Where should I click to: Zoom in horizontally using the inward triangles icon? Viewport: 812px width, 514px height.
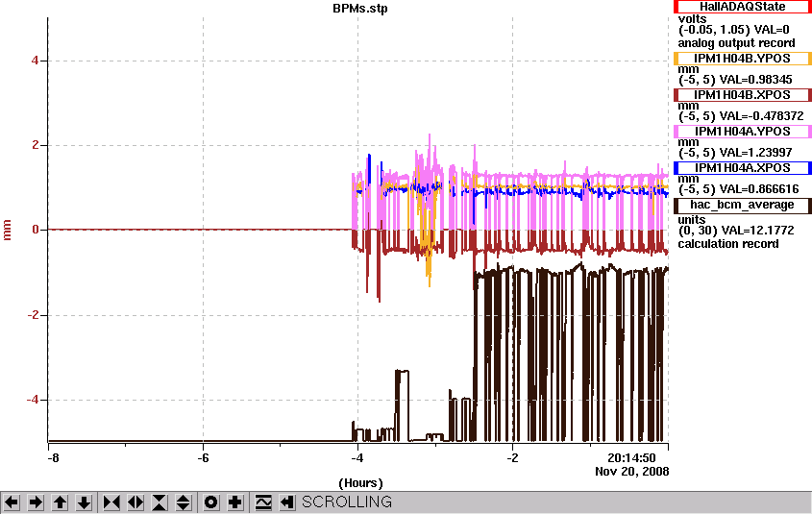coord(111,502)
